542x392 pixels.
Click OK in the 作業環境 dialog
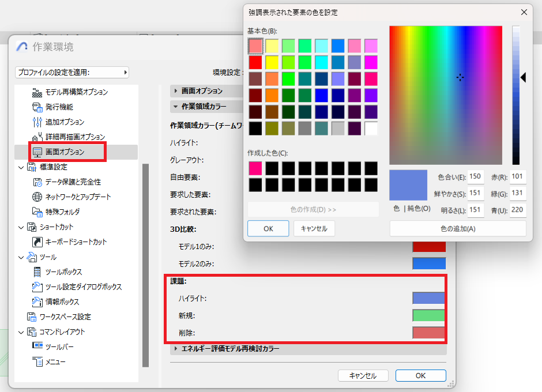click(421, 375)
